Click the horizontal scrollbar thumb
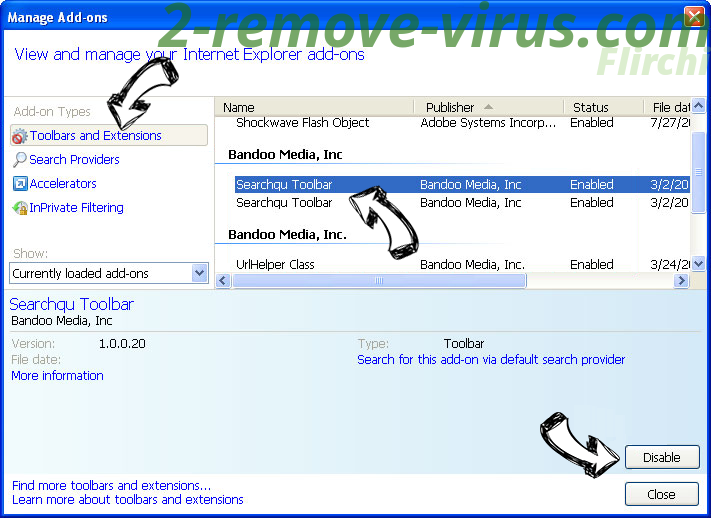711x518 pixels. (379, 281)
